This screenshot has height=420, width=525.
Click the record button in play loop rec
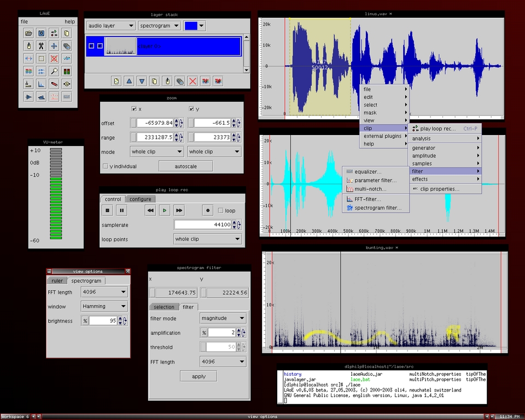208,210
